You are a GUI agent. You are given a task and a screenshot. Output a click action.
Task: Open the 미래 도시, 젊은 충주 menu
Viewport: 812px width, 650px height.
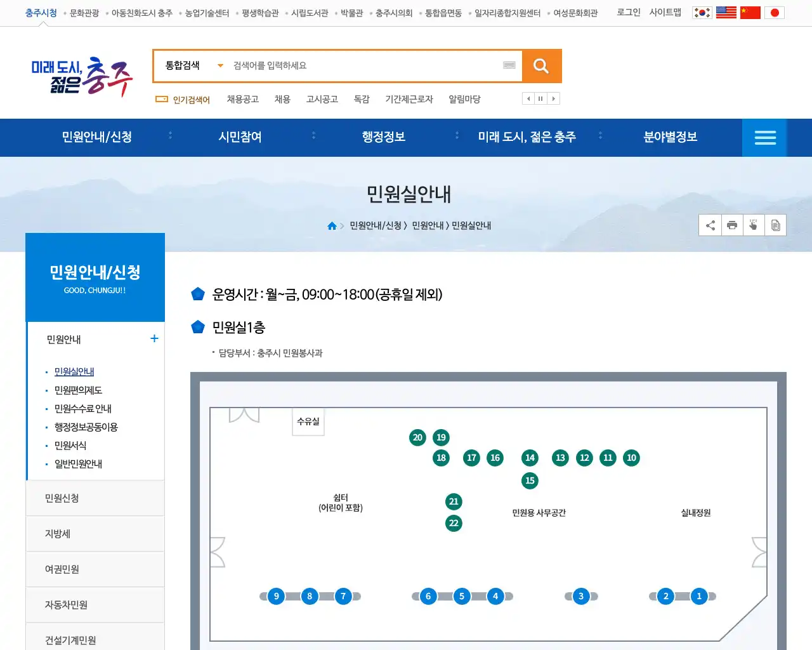click(x=527, y=137)
